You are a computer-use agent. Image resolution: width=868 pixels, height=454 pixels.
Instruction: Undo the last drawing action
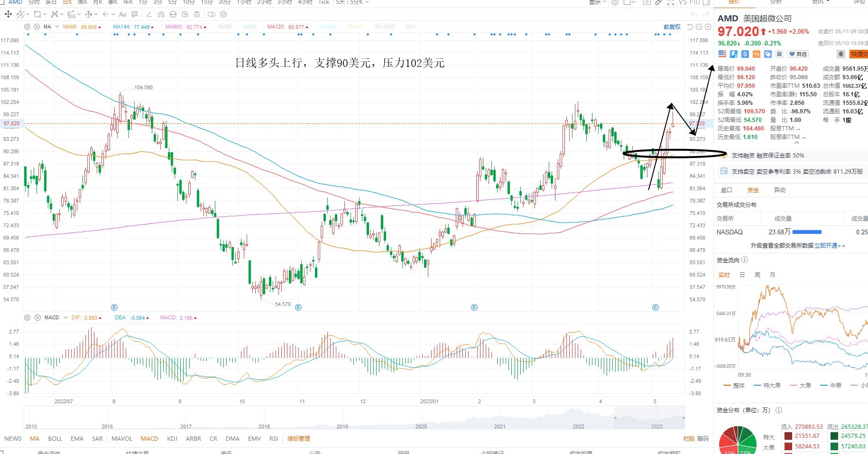pos(694,14)
